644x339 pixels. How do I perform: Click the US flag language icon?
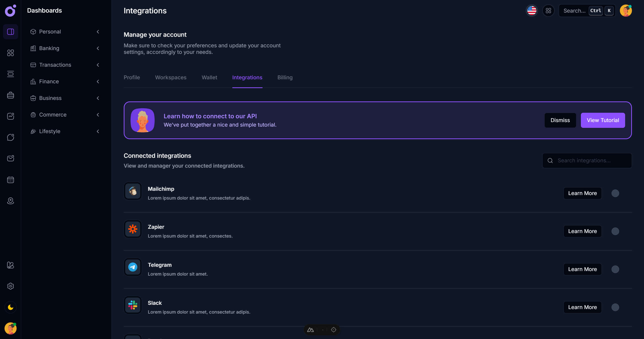[x=532, y=11]
